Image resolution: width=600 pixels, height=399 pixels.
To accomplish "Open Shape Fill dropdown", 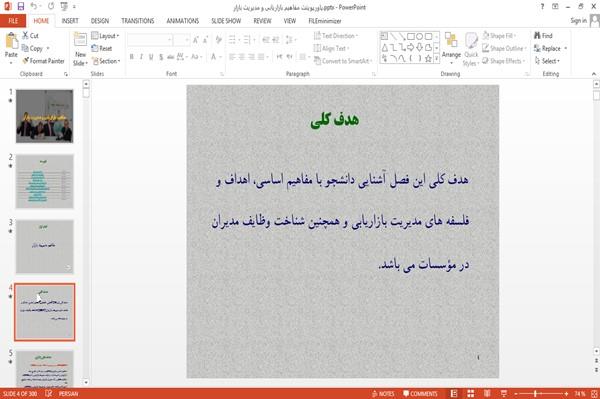I will click(499, 36).
